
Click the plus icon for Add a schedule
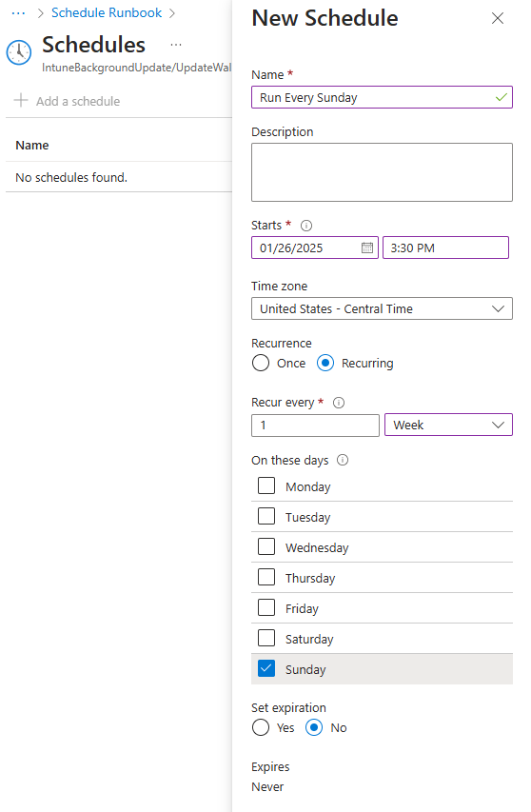(x=21, y=100)
